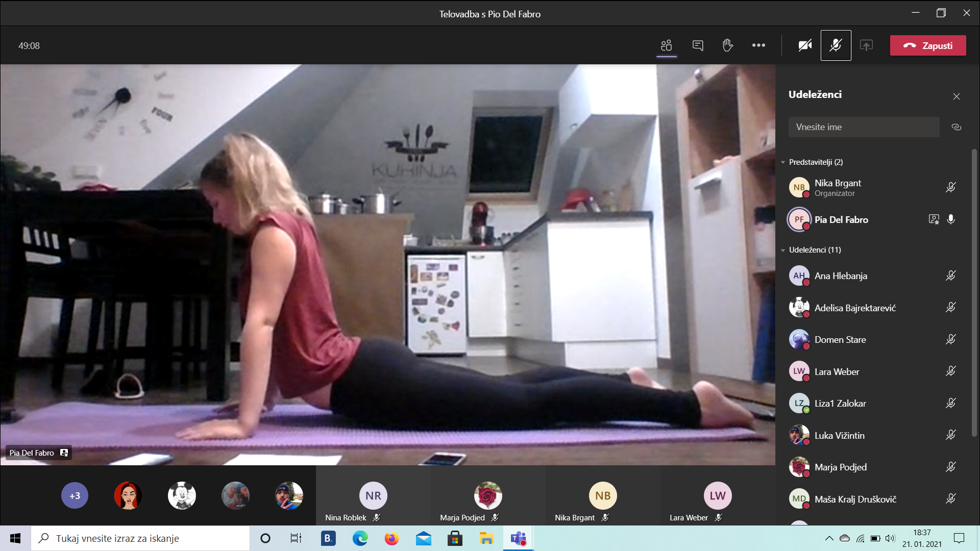Open Firefox from the Windows taskbar
980x551 pixels.
click(x=391, y=538)
